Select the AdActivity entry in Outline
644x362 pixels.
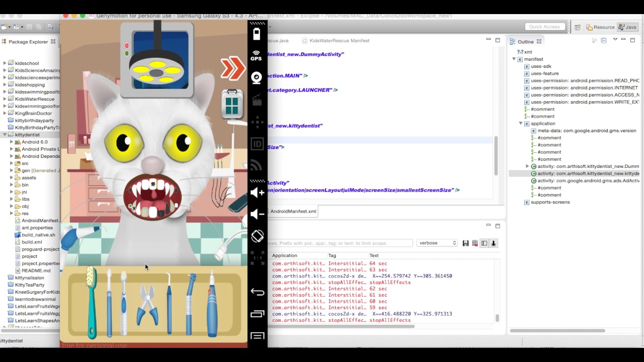coord(585,180)
